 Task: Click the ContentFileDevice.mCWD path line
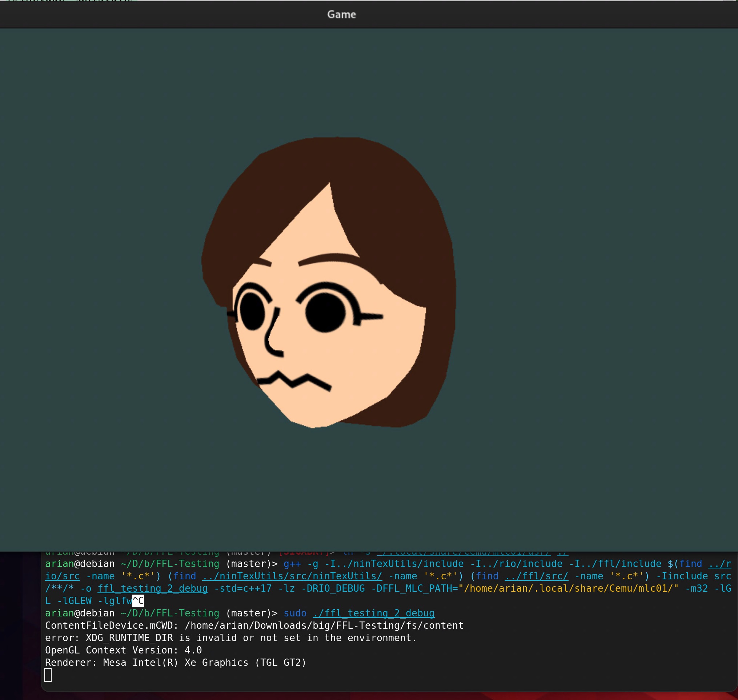(254, 625)
